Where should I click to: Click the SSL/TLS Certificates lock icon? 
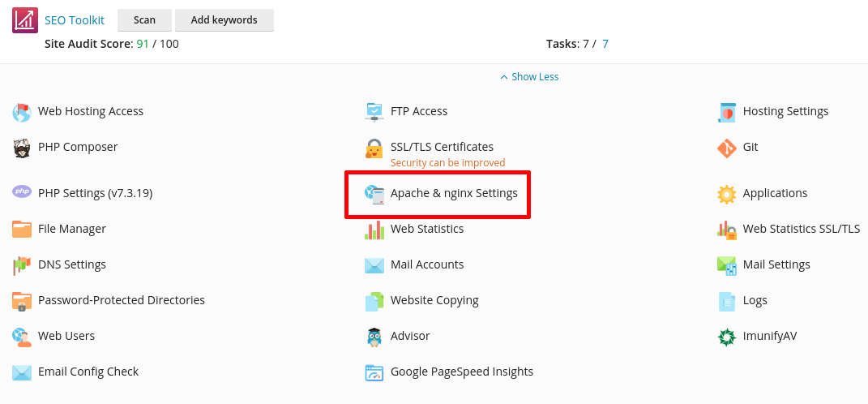374,149
